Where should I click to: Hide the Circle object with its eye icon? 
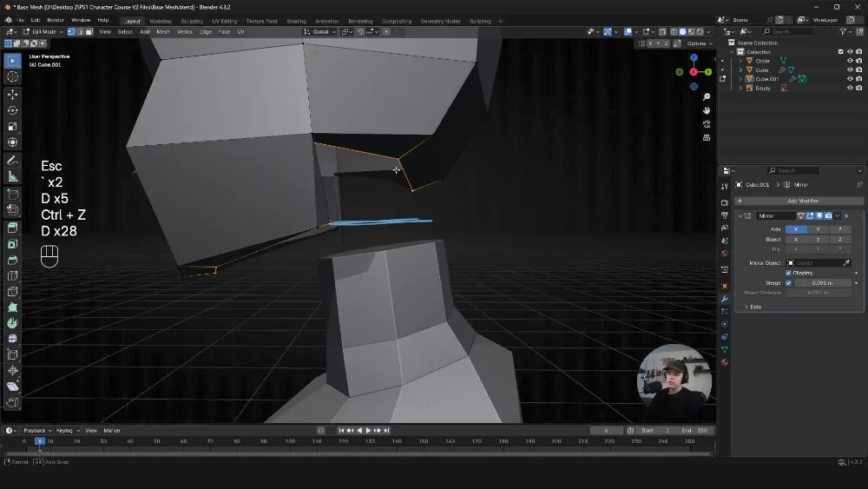[850, 61]
